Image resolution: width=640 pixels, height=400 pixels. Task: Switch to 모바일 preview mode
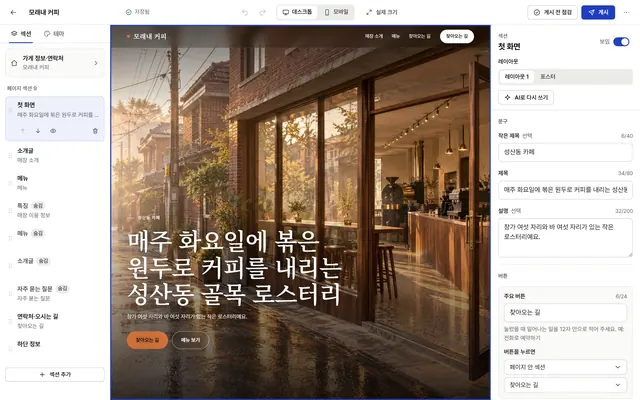tap(336, 12)
